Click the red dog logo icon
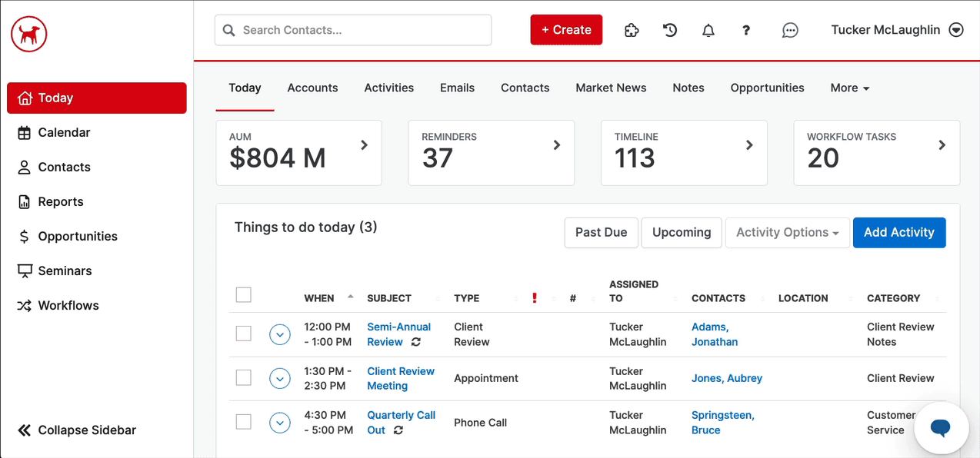 coord(29,34)
